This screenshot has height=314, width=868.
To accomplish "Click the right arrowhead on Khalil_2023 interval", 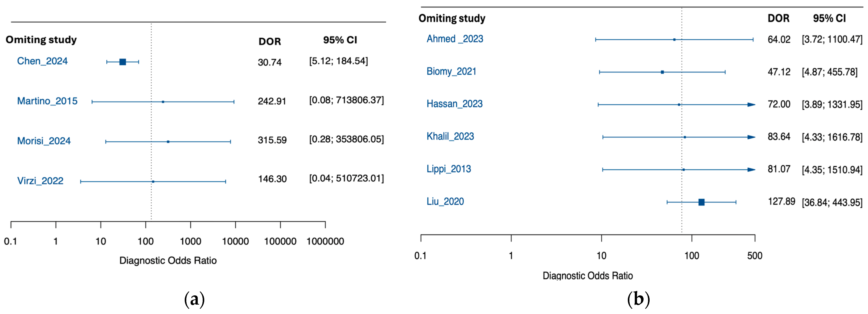I will 751,137.
